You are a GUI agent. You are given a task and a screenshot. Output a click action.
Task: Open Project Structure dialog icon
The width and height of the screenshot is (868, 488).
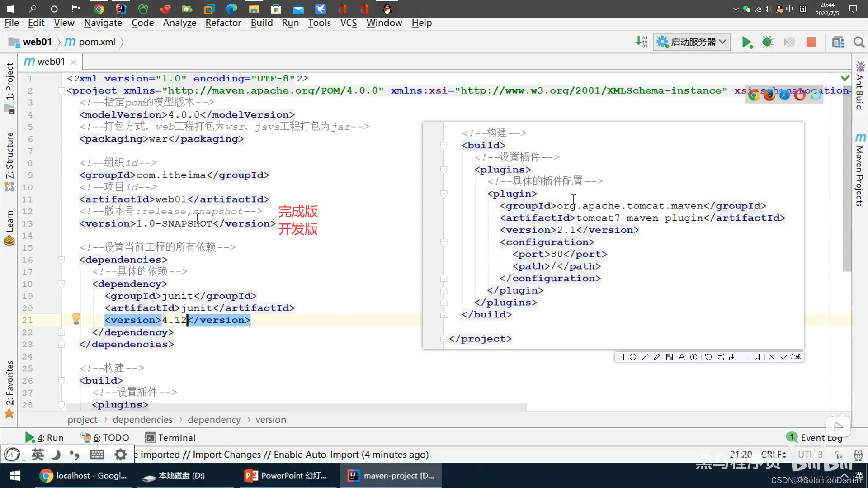click(838, 42)
